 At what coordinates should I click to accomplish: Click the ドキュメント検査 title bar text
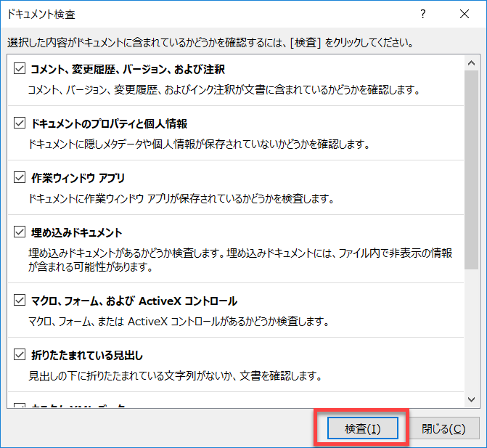coord(41,14)
